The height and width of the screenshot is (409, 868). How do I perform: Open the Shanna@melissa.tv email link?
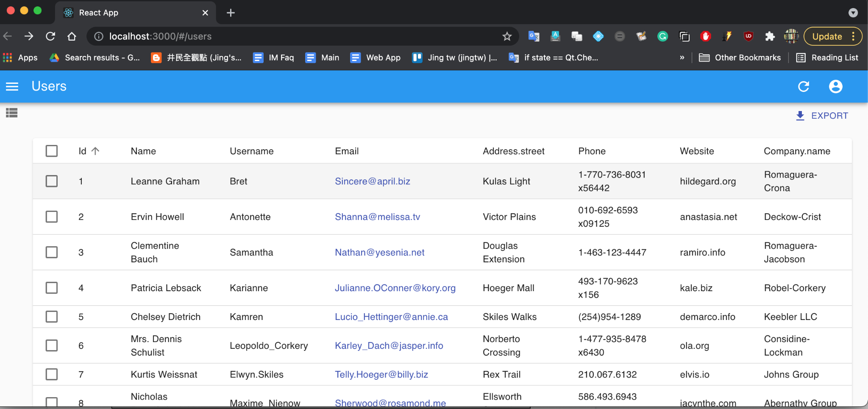coord(377,217)
